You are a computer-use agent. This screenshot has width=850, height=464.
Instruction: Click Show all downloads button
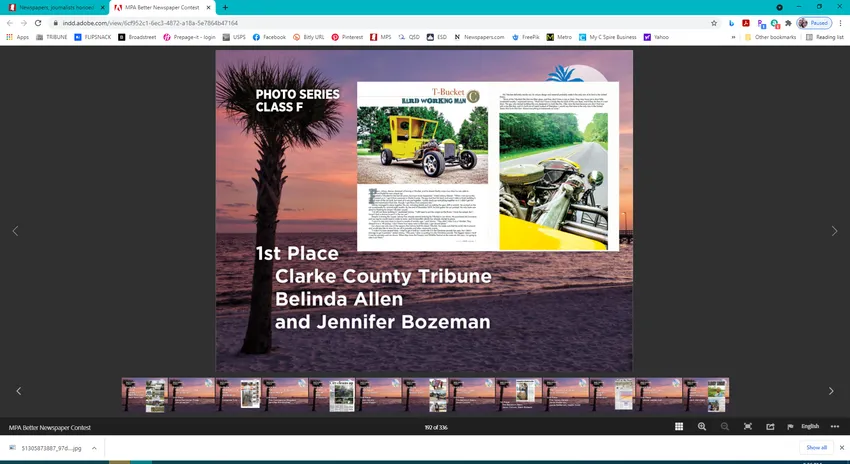pos(816,448)
